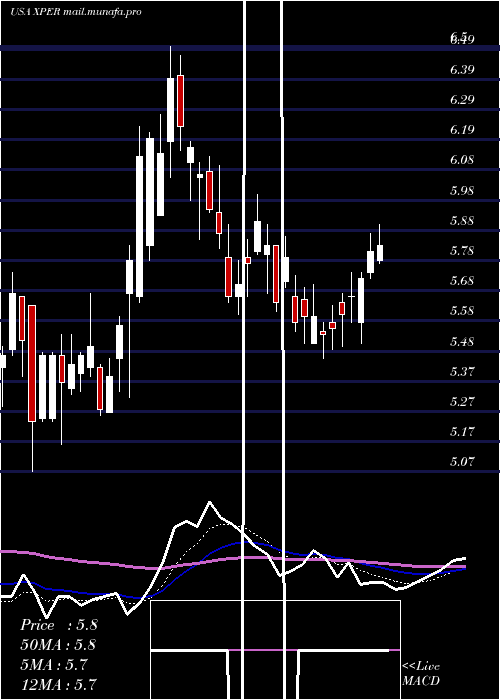Click the <<Live MACD label

click(421, 673)
